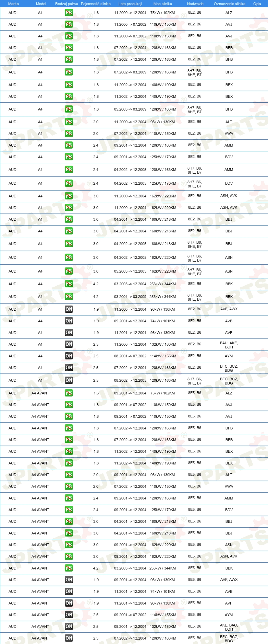The height and width of the screenshot is (644, 268).
Task: Select PB icon in A4 ASN row dated 05.2003
Action: [x=69, y=271]
